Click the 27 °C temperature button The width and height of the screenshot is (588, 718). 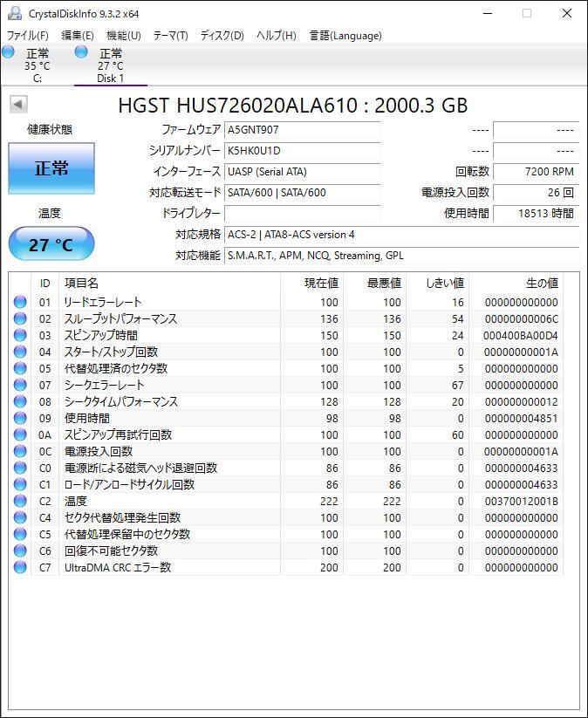point(51,244)
